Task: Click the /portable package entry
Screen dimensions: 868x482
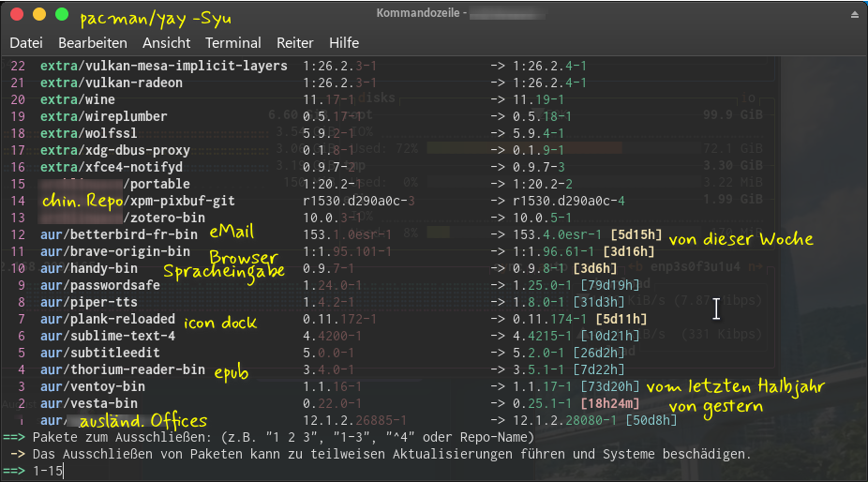Action: tap(157, 184)
